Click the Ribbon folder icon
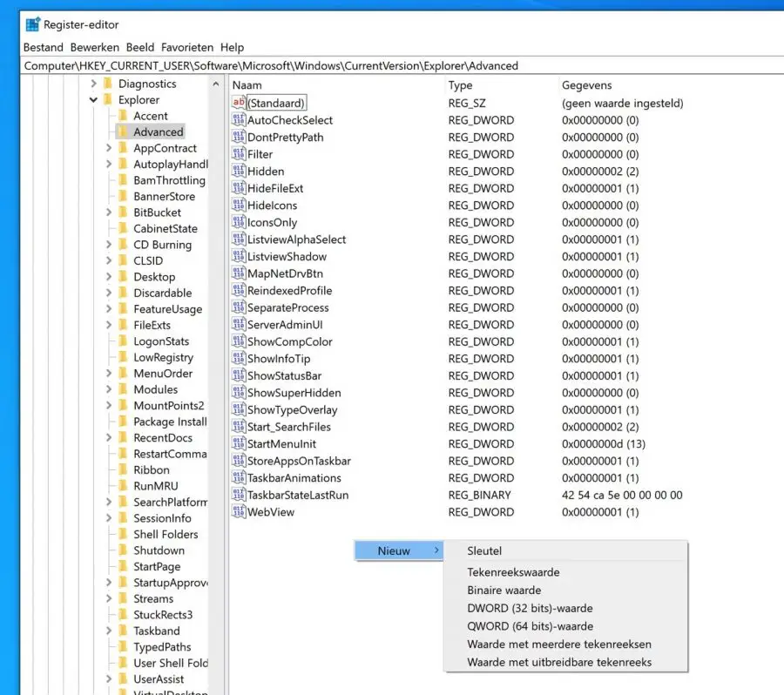784x695 pixels. tap(123, 469)
